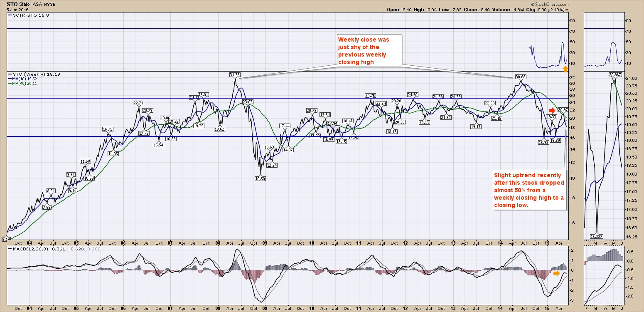644x312 pixels.
Task: Click the 20.79 price label
Action: (x=147, y=110)
